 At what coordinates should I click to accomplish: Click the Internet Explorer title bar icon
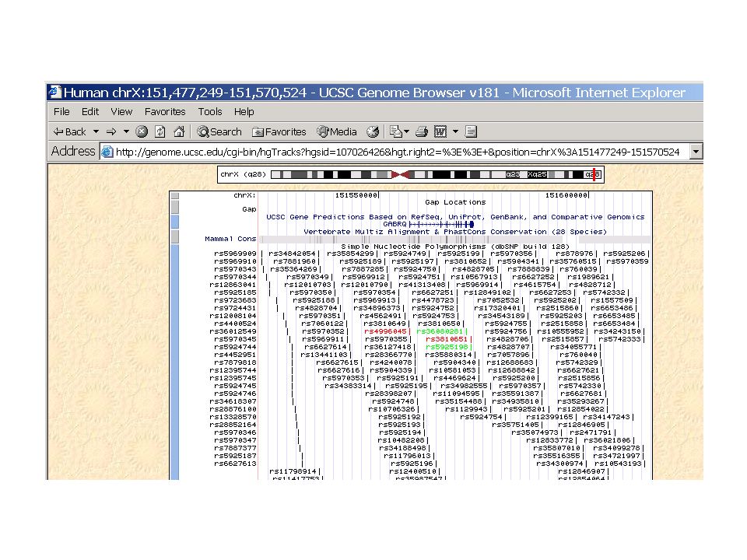coord(55,92)
